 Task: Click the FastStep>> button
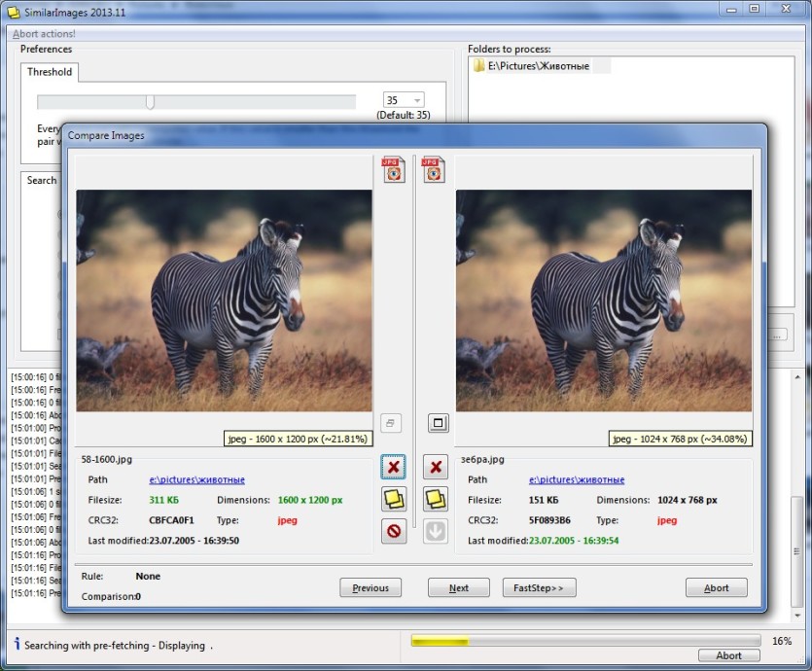pyautogui.click(x=539, y=587)
